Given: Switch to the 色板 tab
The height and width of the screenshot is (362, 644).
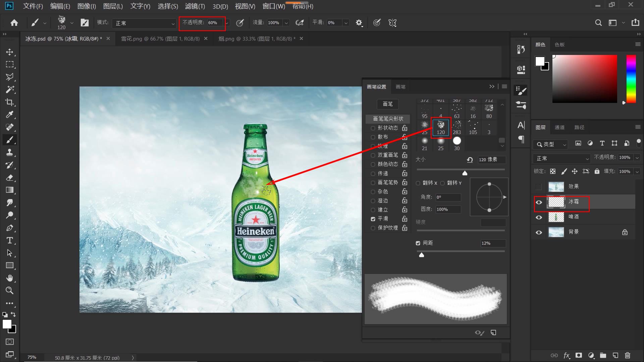Looking at the screenshot, I should coord(559,45).
